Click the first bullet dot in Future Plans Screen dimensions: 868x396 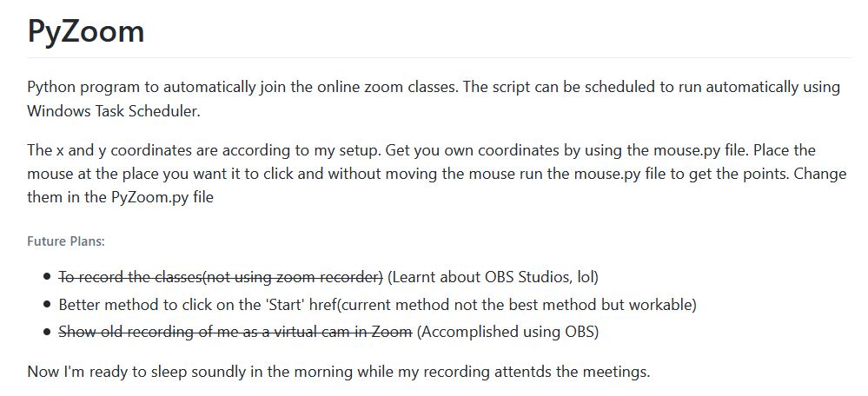(x=47, y=276)
